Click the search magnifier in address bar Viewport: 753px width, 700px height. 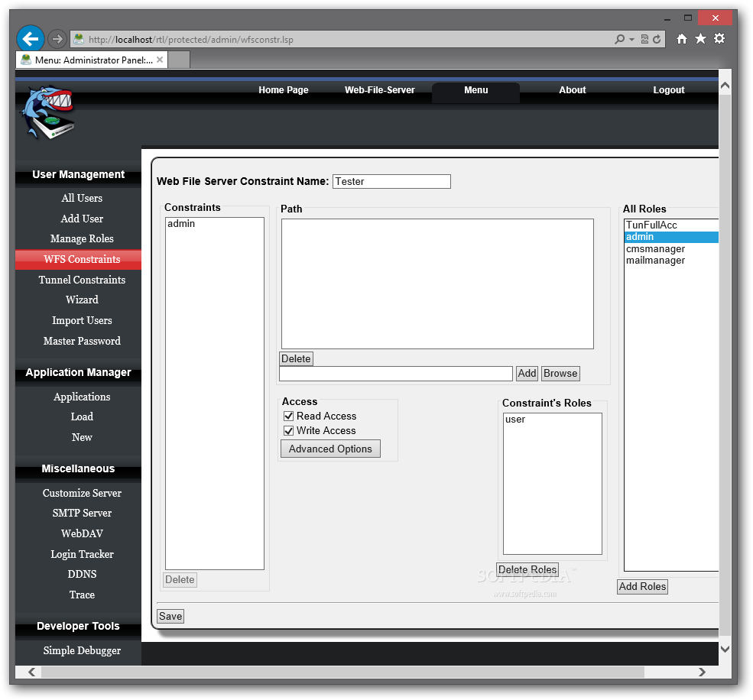[x=619, y=40]
